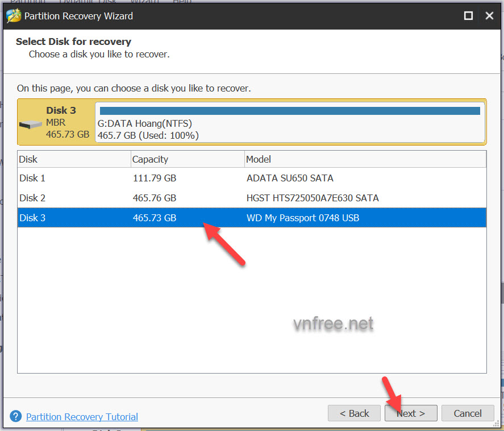
Task: Click the Model column header
Action: coord(365,160)
